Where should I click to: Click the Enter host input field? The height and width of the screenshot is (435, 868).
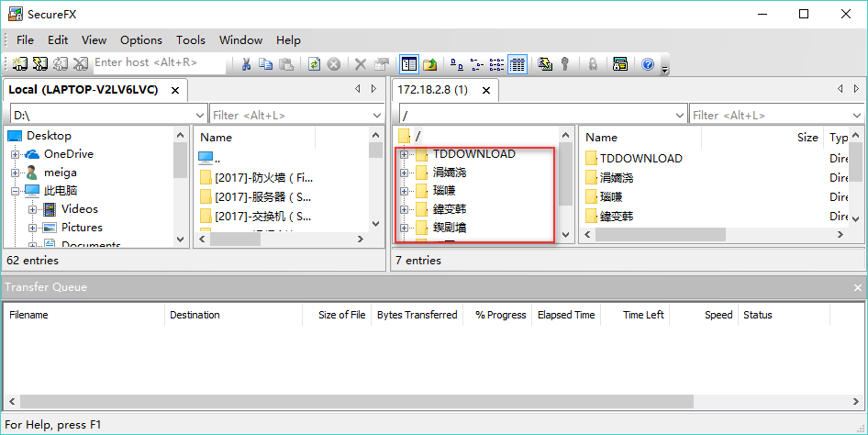[x=159, y=62]
